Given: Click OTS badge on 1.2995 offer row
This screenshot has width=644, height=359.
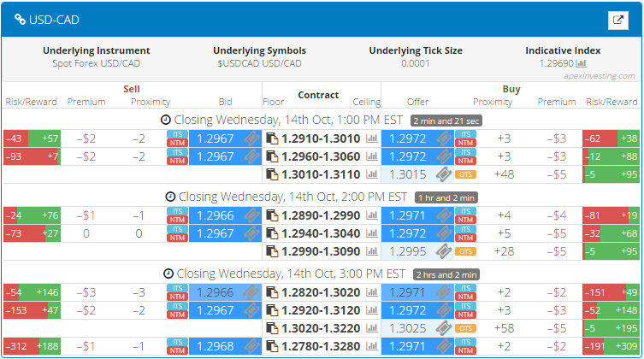Looking at the screenshot, I should [465, 251].
